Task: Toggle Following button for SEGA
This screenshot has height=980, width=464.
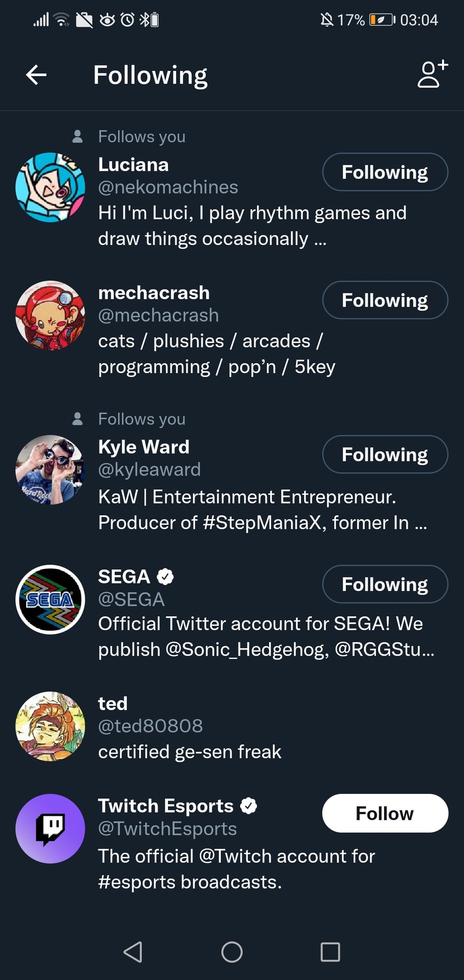Action: point(385,584)
